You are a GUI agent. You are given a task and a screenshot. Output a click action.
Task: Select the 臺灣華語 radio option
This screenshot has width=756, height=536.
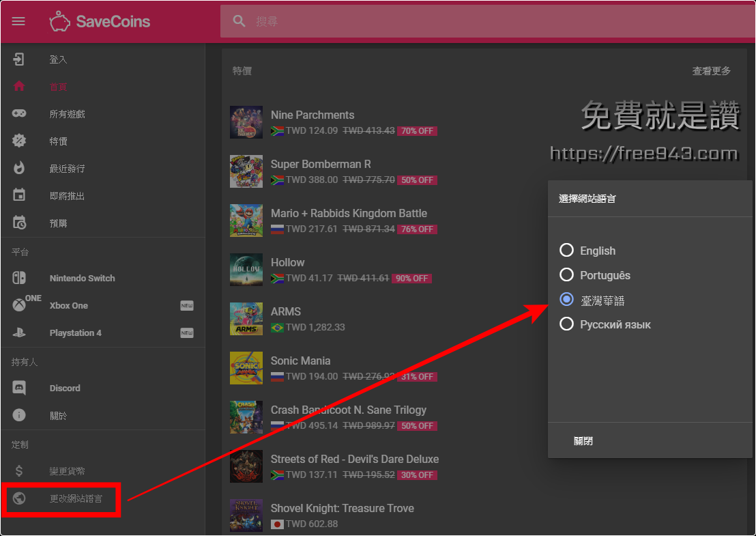(x=566, y=300)
